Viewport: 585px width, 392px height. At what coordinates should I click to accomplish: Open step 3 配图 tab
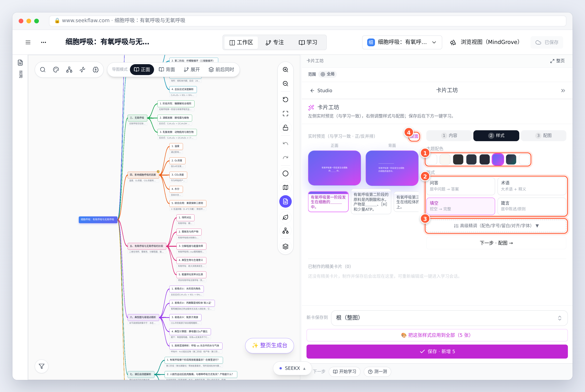click(544, 136)
